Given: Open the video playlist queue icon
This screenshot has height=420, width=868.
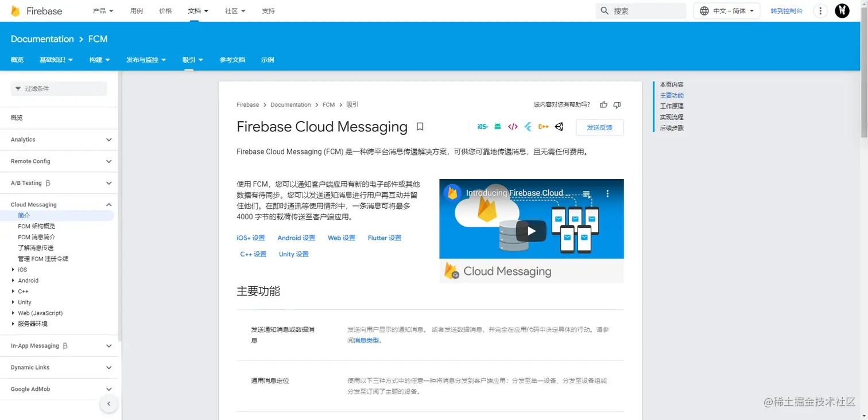Looking at the screenshot, I should (x=587, y=193).
